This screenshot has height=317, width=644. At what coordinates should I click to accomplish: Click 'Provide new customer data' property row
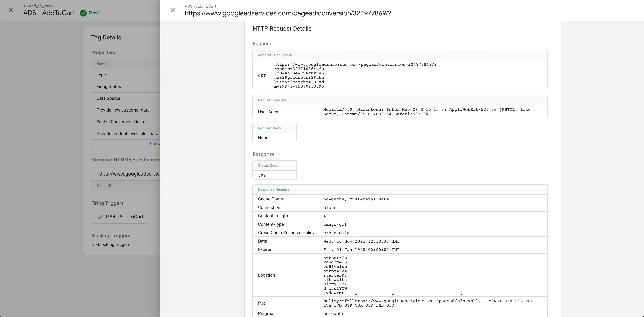(x=126, y=110)
